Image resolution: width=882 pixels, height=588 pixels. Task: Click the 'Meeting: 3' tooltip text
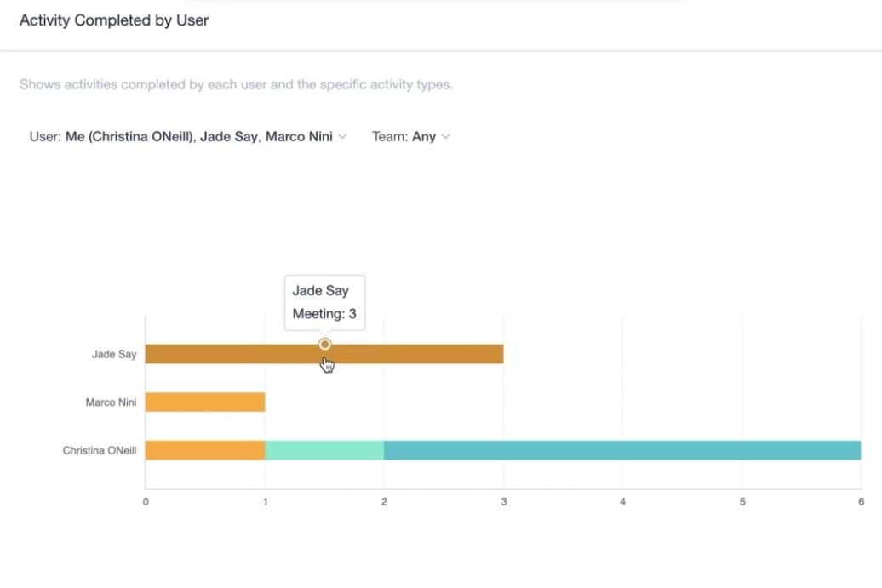point(324,314)
